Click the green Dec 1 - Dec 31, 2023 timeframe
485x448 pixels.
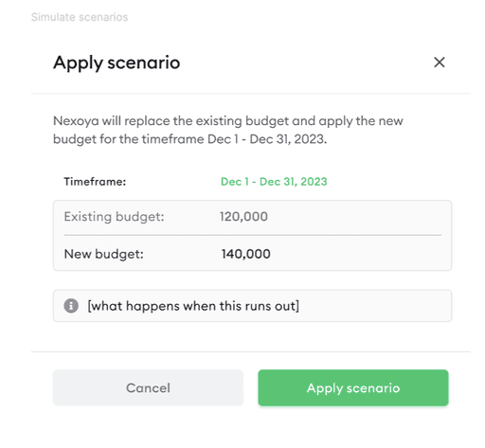point(274,182)
